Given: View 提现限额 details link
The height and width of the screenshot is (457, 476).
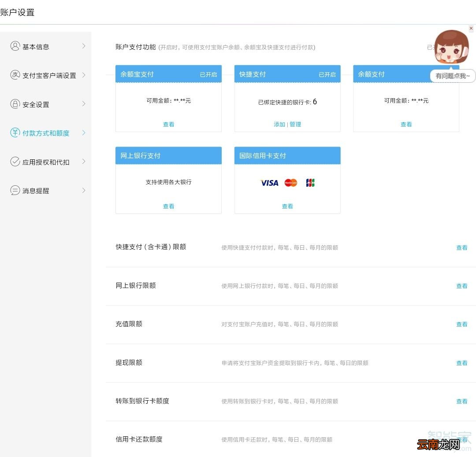Looking at the screenshot, I should pos(462,363).
